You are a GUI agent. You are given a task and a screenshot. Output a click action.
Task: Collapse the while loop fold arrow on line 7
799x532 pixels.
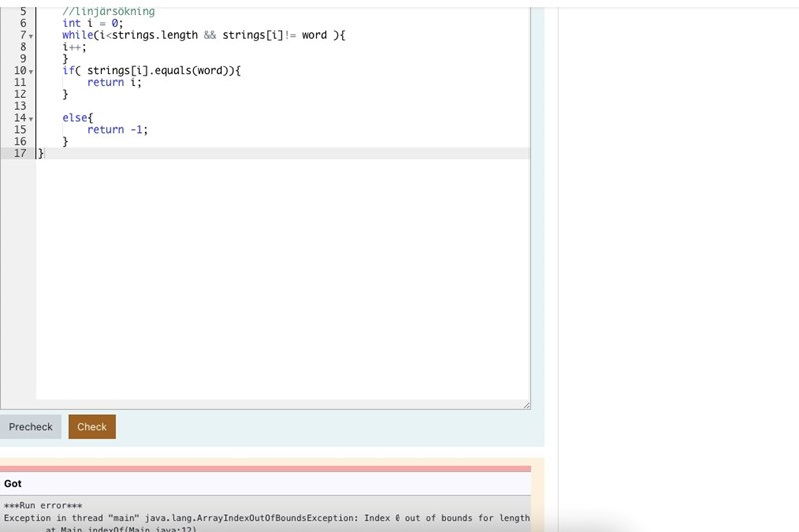(x=31, y=36)
